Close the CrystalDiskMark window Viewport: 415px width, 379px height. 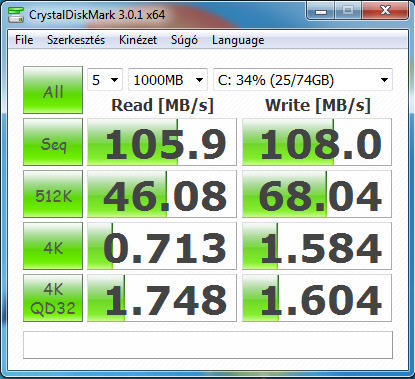coord(385,11)
